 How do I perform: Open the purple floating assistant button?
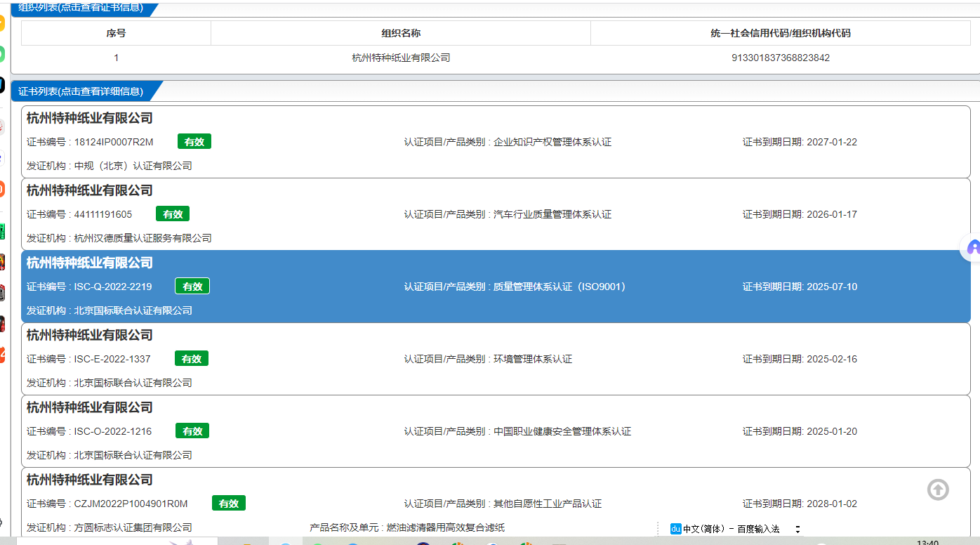tap(972, 247)
